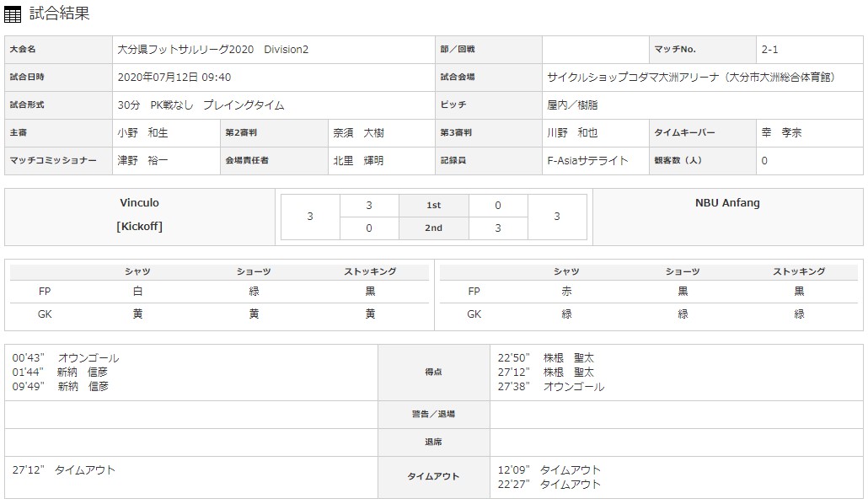Screen dimensions: 868x504
Task: Select the 00'43" オウンゴール goal entry
Action: [x=66, y=358]
